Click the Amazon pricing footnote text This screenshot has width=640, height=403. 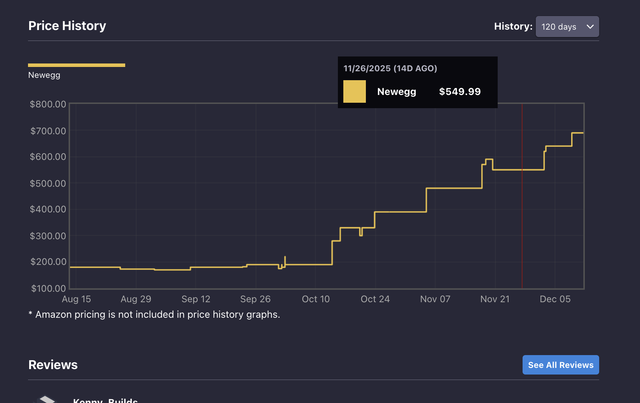[154, 314]
